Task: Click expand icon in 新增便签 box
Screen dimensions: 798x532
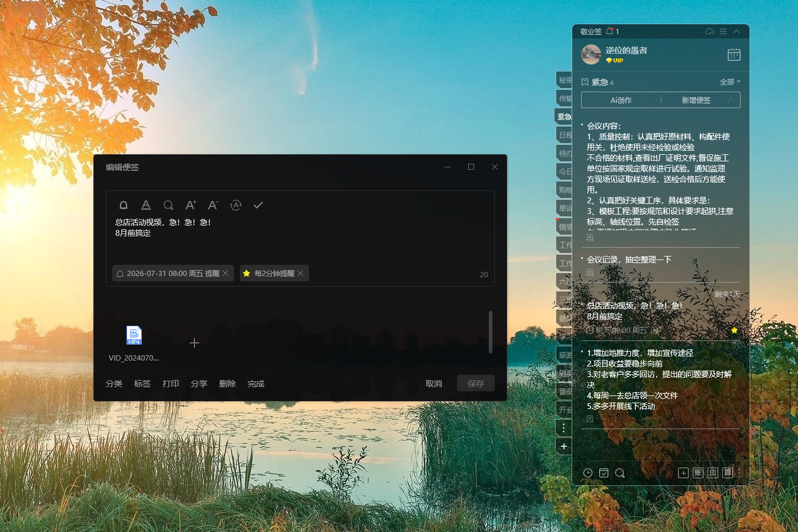Action: tap(730, 100)
